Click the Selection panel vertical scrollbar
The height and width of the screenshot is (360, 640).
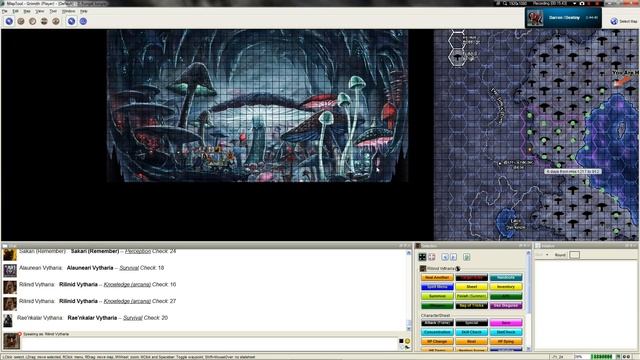point(529,300)
